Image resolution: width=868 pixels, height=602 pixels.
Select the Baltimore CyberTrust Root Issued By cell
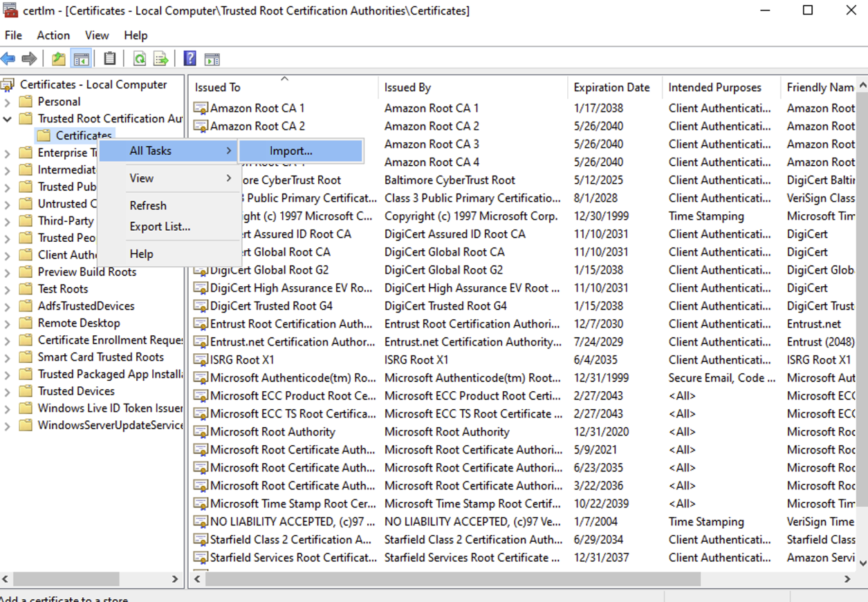point(450,180)
